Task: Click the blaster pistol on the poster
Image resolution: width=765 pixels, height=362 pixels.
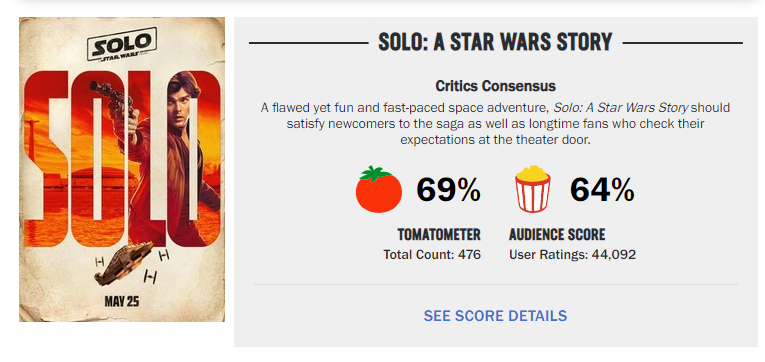Action: [110, 94]
